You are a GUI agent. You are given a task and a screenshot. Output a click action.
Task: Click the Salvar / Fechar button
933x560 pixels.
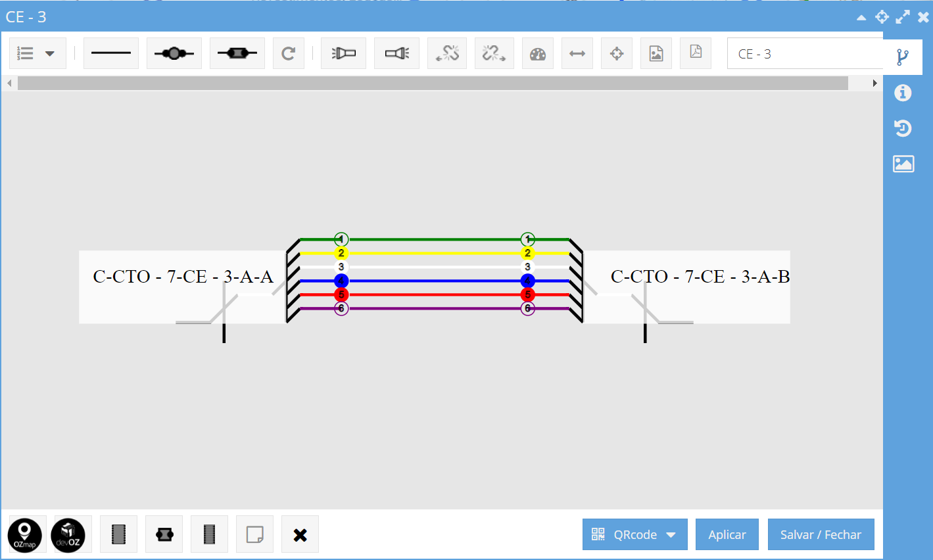point(821,534)
